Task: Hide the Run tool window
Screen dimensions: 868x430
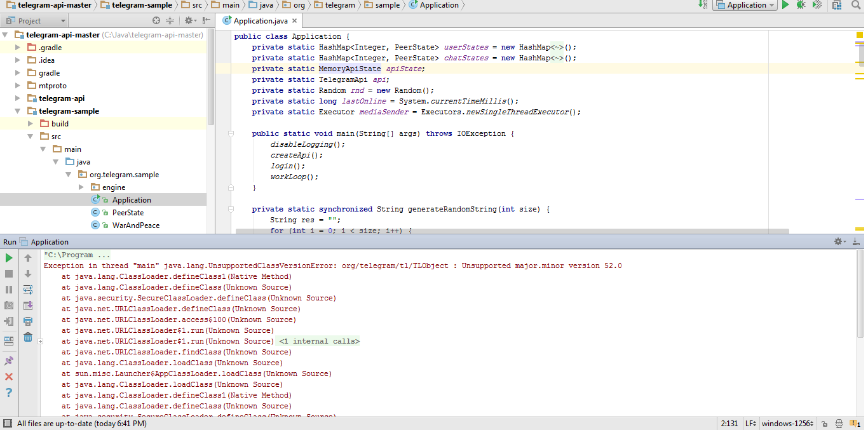Action: (857, 241)
